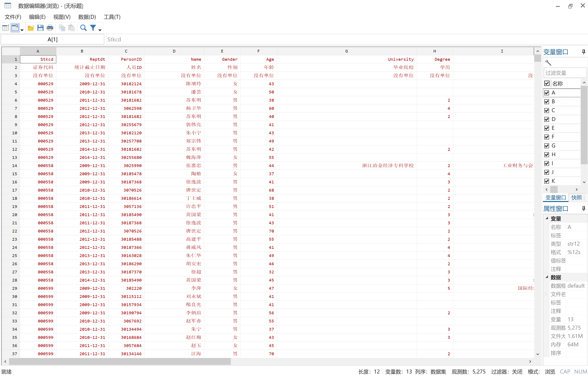Open a data file with the folder icon
The image size is (588, 375).
(x=31, y=28)
